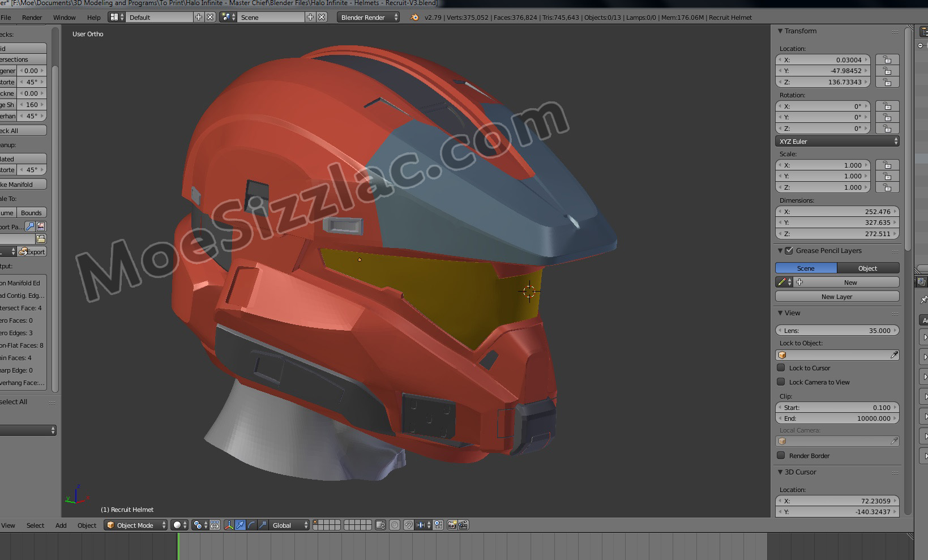This screenshot has height=560, width=928.
Task: Toggle the Render Border checkbox
Action: pos(781,455)
